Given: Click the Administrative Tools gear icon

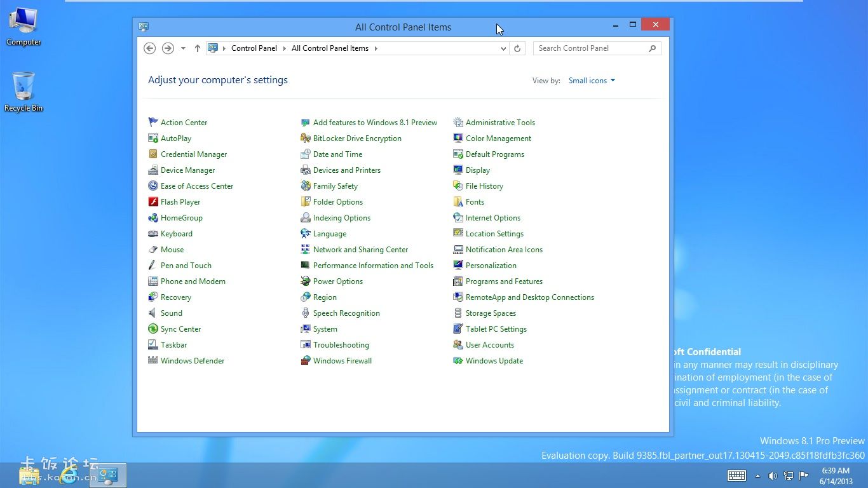Looking at the screenshot, I should tap(458, 122).
